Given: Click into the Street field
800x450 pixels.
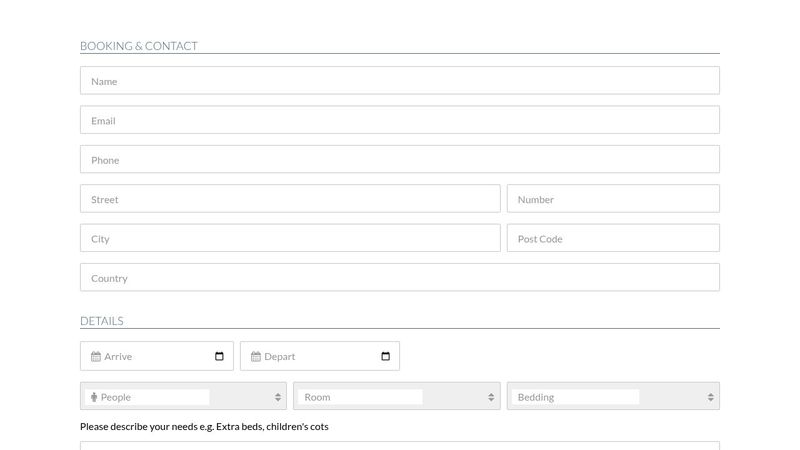Looking at the screenshot, I should [x=290, y=198].
